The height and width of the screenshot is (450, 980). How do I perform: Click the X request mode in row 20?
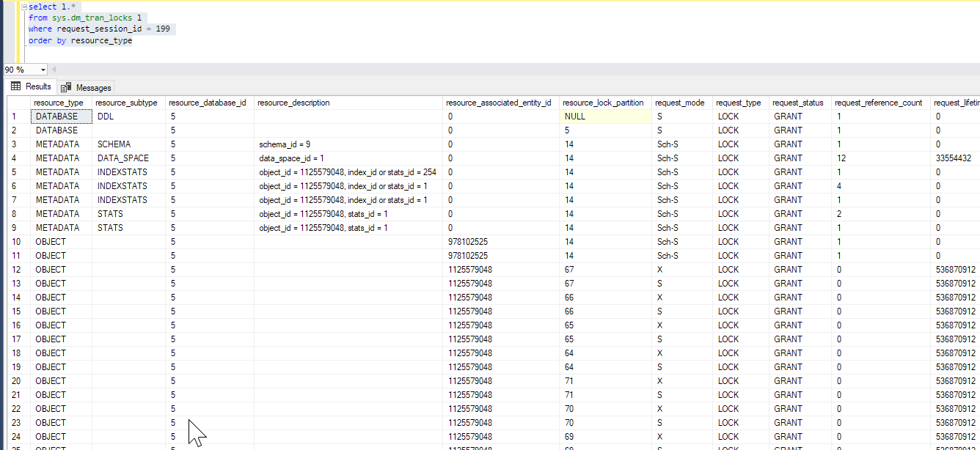click(682, 381)
